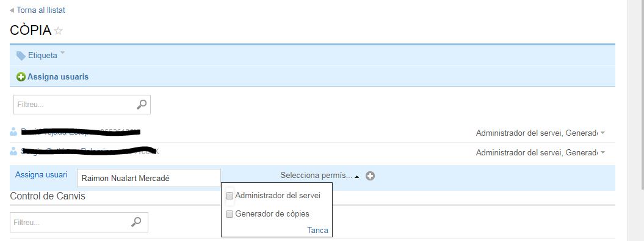Screen dimensions: 644x241
Task: Click the top Filtreu search field
Action: tap(82, 105)
